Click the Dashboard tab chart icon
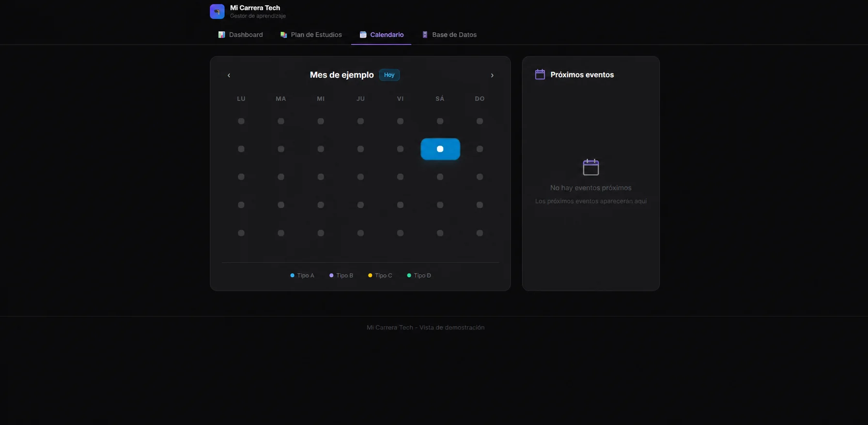 click(221, 34)
